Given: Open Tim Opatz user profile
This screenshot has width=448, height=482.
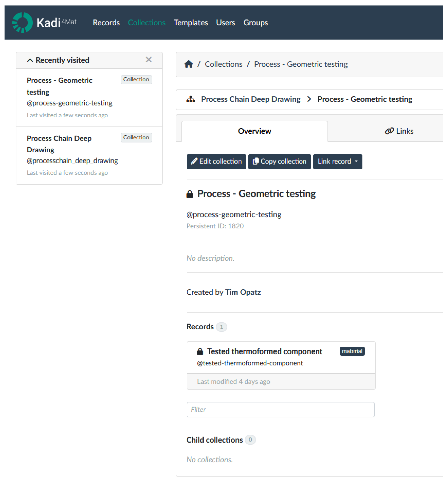Looking at the screenshot, I should (x=243, y=292).
